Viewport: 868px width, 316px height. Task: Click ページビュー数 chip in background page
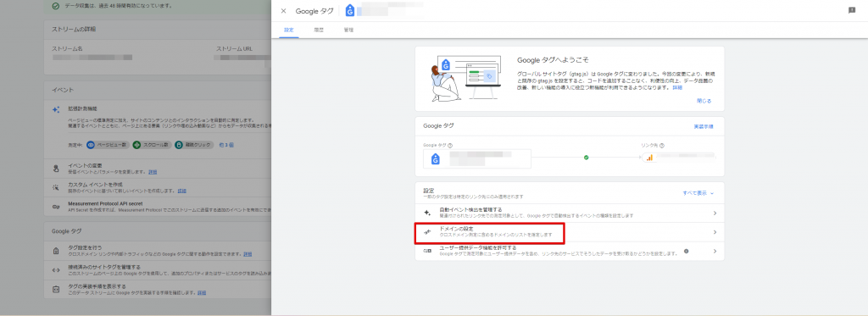pyautogui.click(x=108, y=145)
